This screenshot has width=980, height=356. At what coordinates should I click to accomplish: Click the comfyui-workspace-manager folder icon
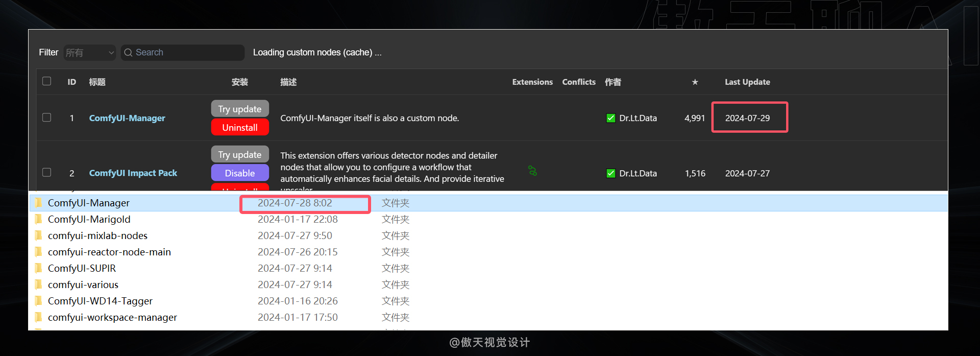pos(38,317)
